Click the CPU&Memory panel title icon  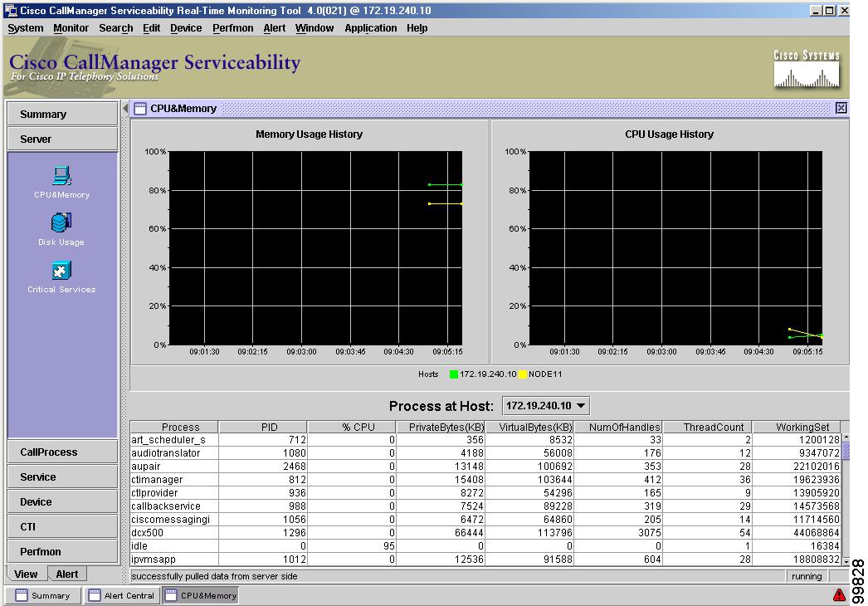click(x=140, y=109)
